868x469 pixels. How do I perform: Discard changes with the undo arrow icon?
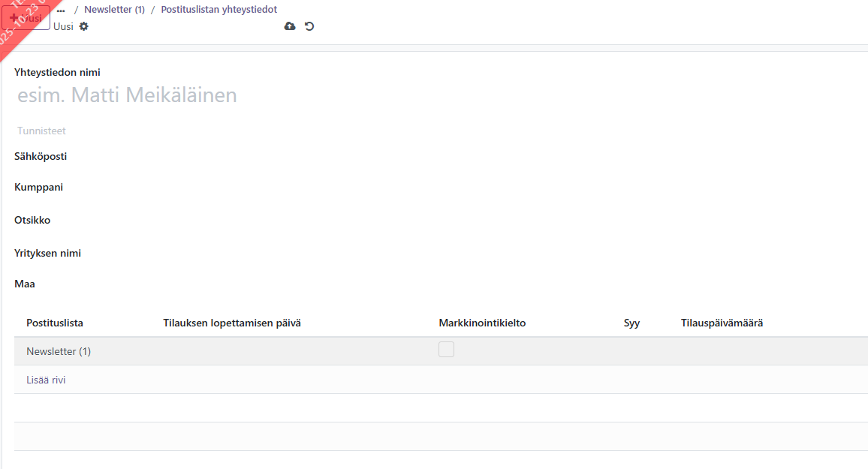tap(309, 26)
